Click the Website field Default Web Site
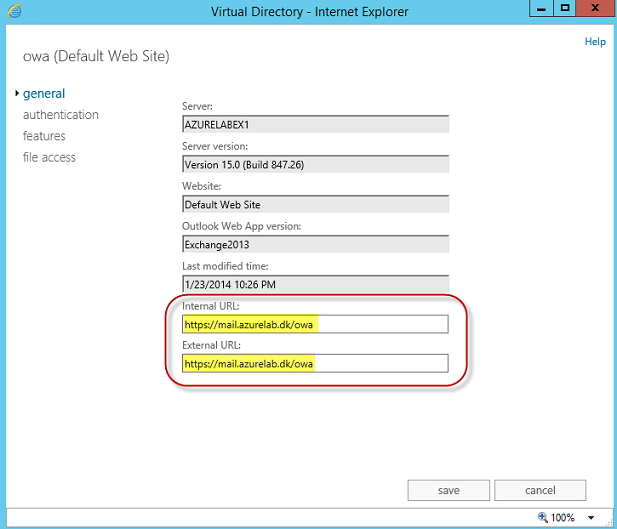The height and width of the screenshot is (529, 617). (x=315, y=204)
